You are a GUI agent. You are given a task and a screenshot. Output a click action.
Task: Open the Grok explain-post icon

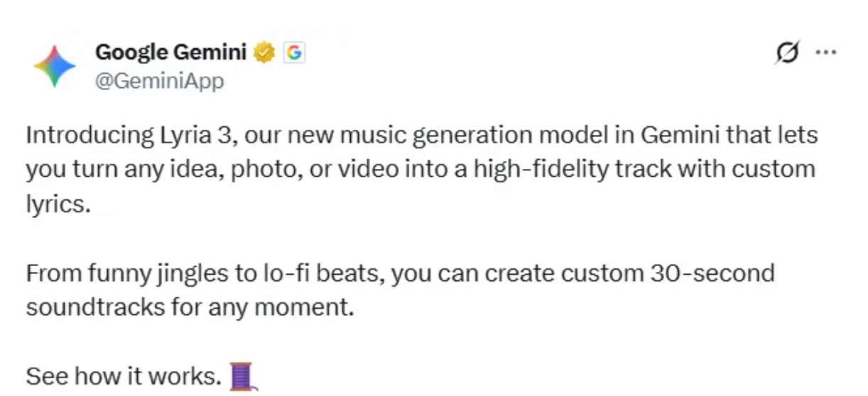(787, 53)
